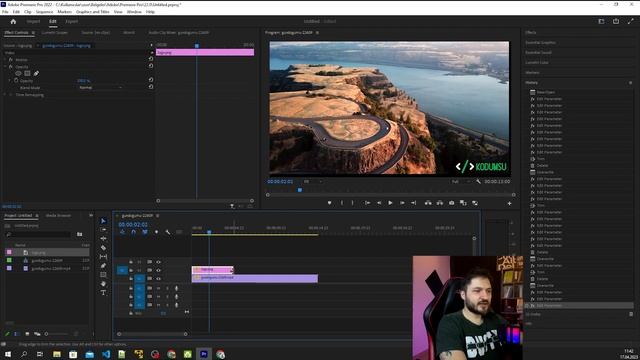
Task: Open timeline display settings wrench
Action: [x=168, y=232]
